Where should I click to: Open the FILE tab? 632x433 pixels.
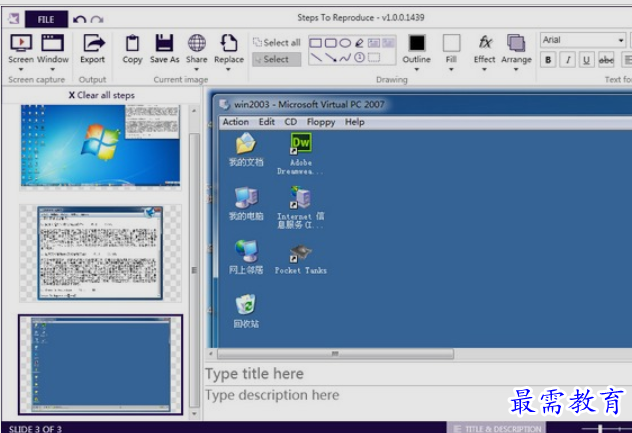(46, 19)
